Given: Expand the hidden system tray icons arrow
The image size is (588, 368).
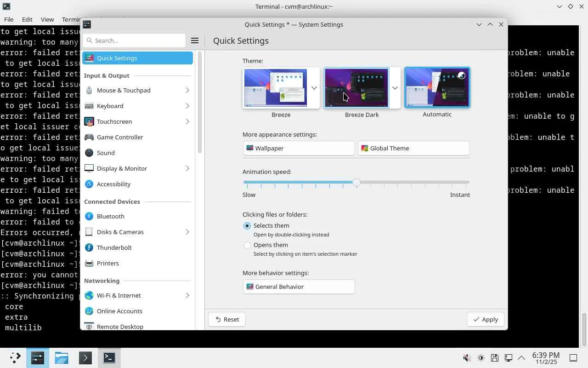Looking at the screenshot, I should click(x=521, y=358).
